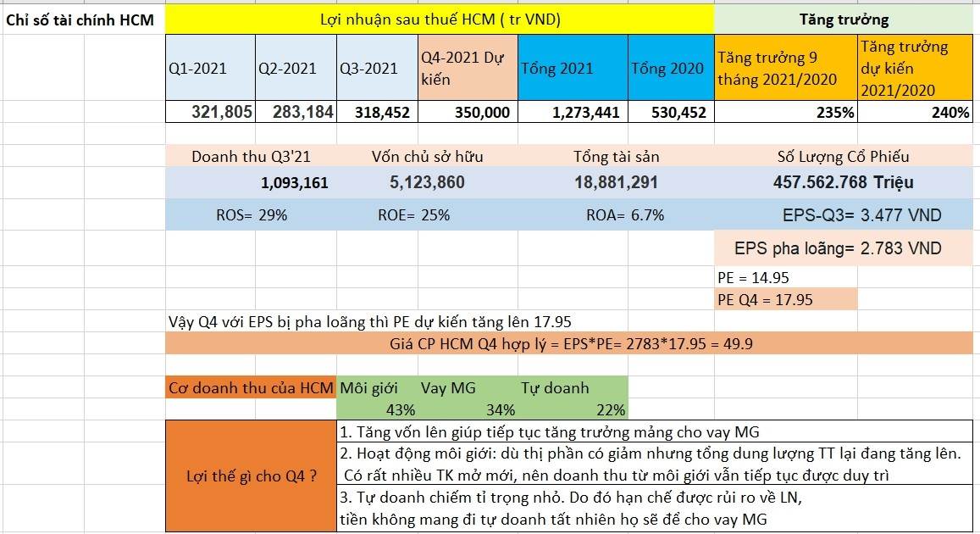Select the 'Chỉ số tài chính HCM' title cell
This screenshot has height=534, width=980.
(x=80, y=20)
